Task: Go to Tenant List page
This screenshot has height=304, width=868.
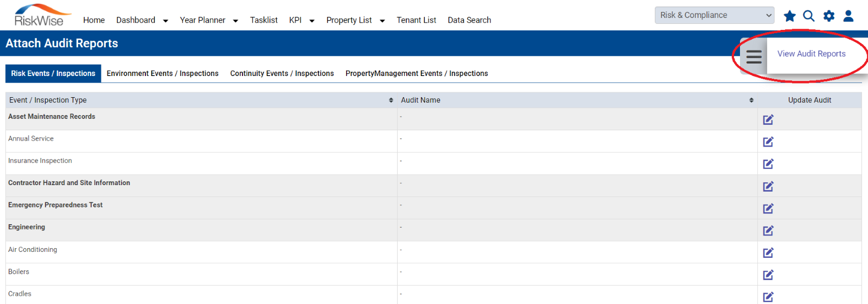Action: 416,20
